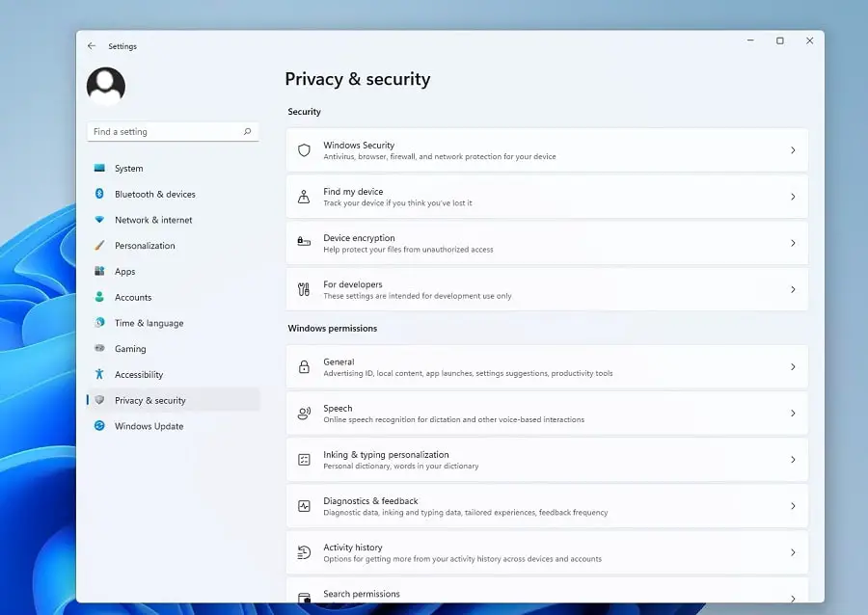Viewport: 868px width, 615px height.
Task: Click the user profile avatar
Action: tap(106, 87)
